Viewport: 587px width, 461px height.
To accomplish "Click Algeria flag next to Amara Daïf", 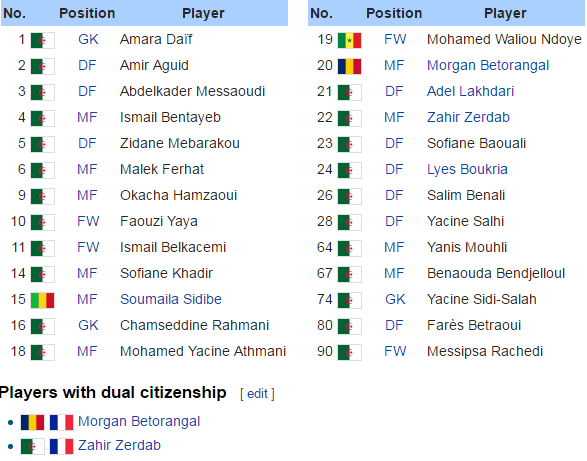I will click(x=42, y=40).
